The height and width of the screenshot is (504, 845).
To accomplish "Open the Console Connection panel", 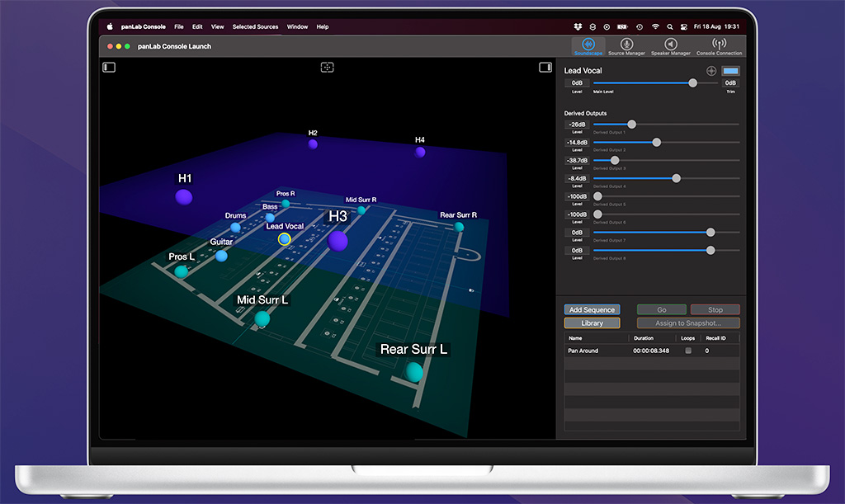I will click(x=719, y=46).
